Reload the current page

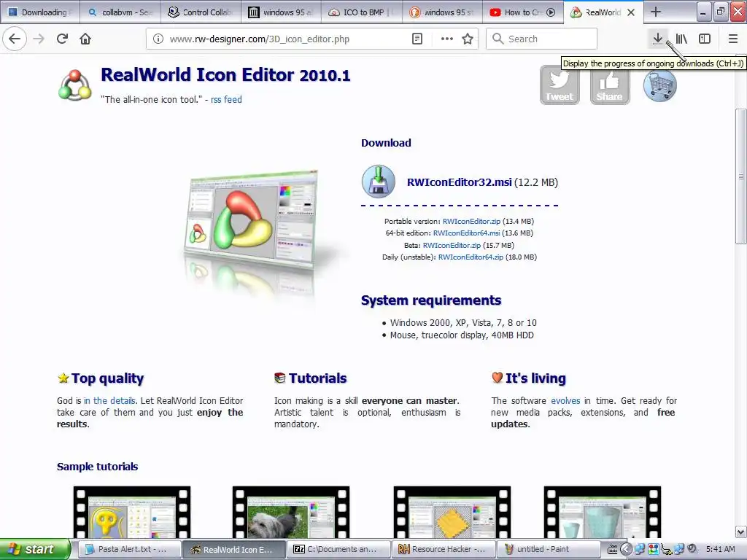click(x=62, y=39)
